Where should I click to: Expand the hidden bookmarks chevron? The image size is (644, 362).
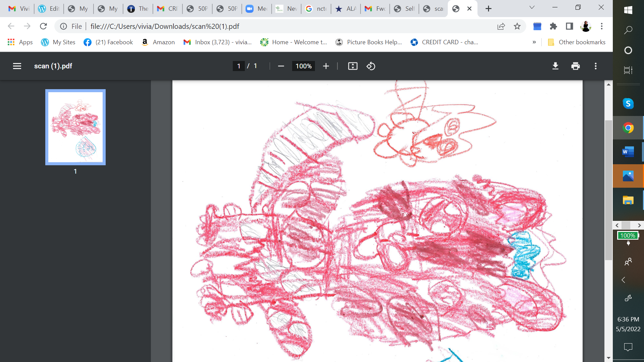pyautogui.click(x=534, y=42)
